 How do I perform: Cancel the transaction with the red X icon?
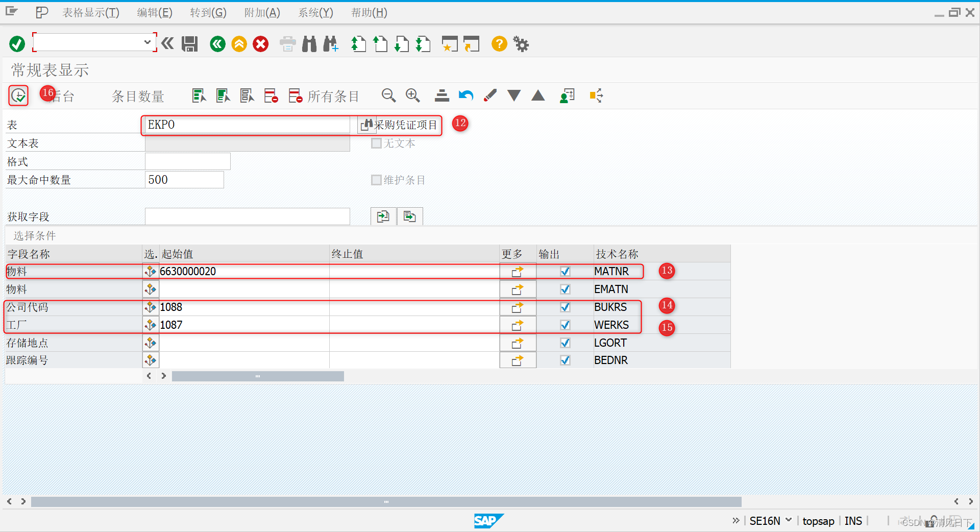pyautogui.click(x=260, y=44)
